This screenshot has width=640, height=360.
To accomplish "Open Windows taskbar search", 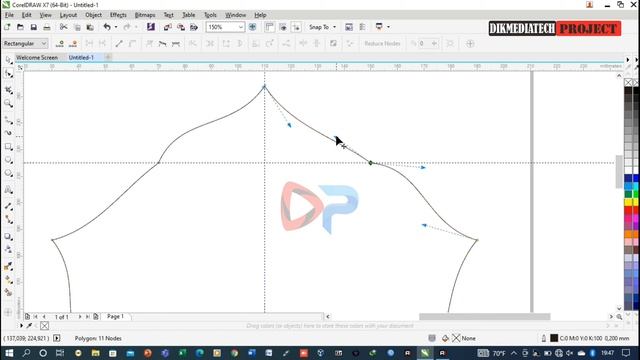I will coord(26,353).
